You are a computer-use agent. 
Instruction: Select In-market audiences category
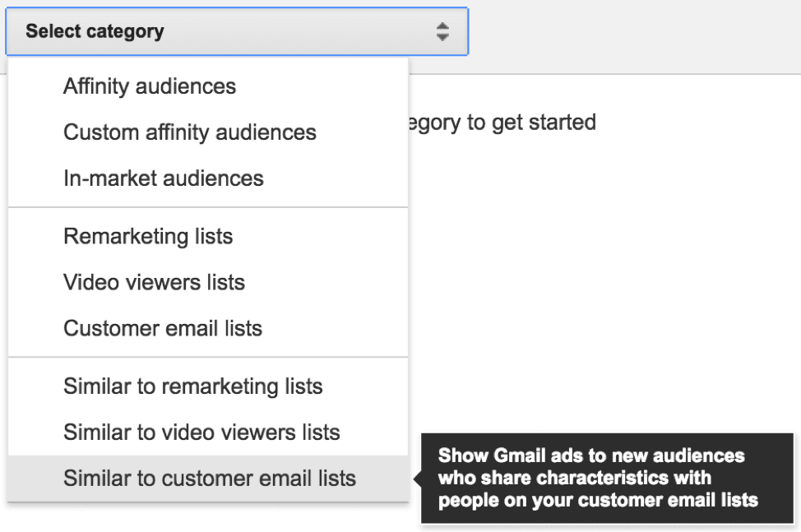click(x=162, y=178)
